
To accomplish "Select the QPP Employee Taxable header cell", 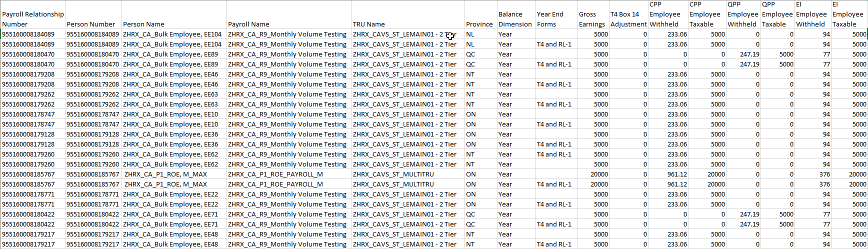I will (x=777, y=14).
